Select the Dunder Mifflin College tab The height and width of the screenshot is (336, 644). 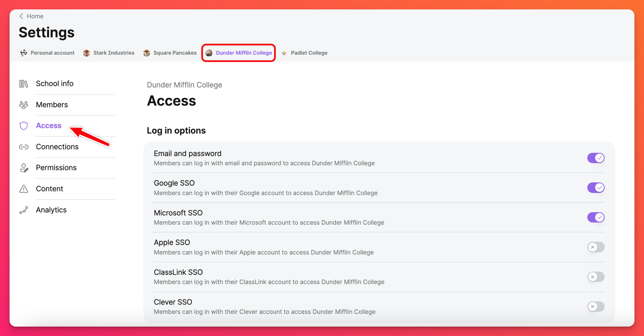(x=239, y=53)
